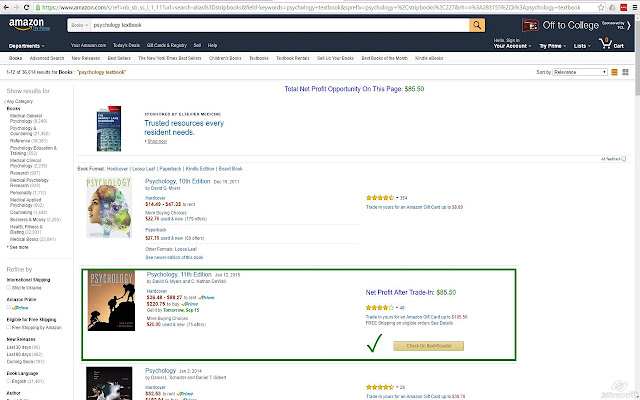Click the orange search magnifier button

pyautogui.click(x=477, y=25)
